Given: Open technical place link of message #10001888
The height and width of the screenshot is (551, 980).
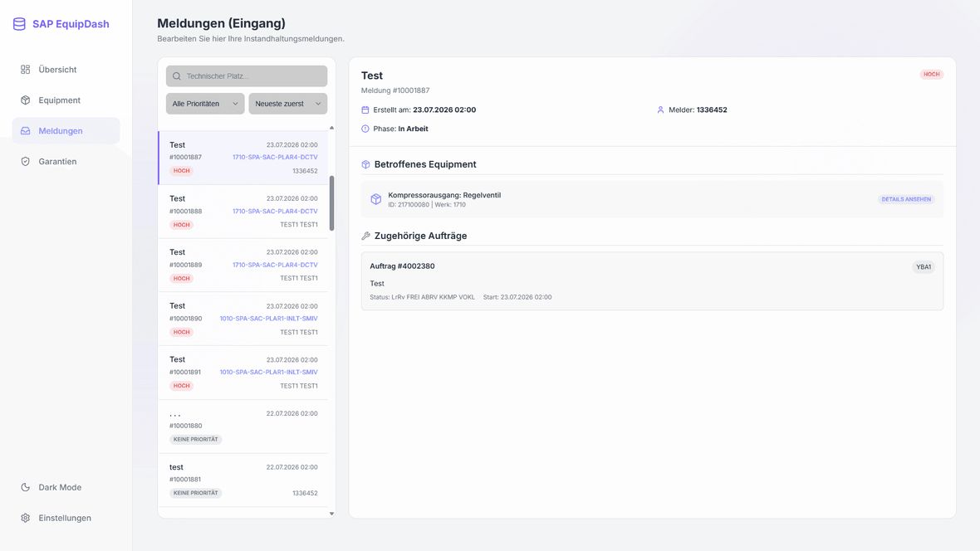Looking at the screenshot, I should 275,211.
